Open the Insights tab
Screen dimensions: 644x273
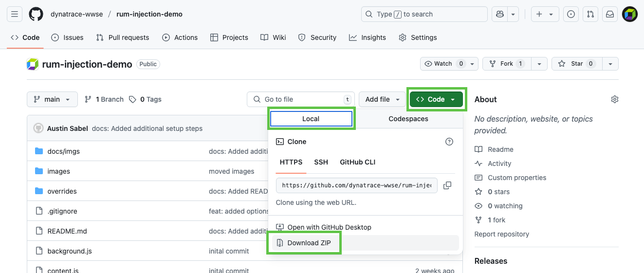[x=368, y=37]
